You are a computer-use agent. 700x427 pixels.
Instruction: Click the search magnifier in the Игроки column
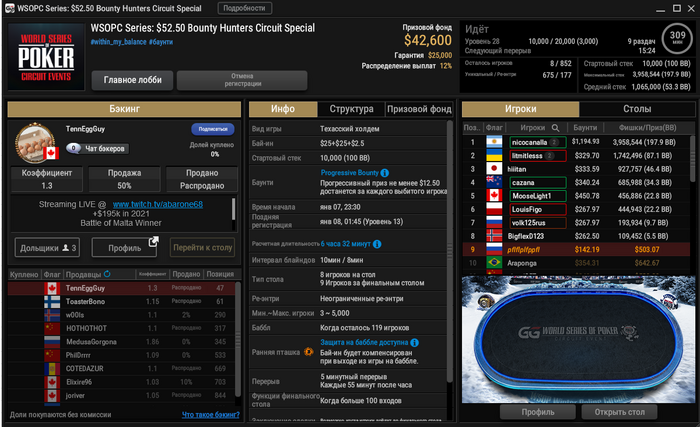555,128
